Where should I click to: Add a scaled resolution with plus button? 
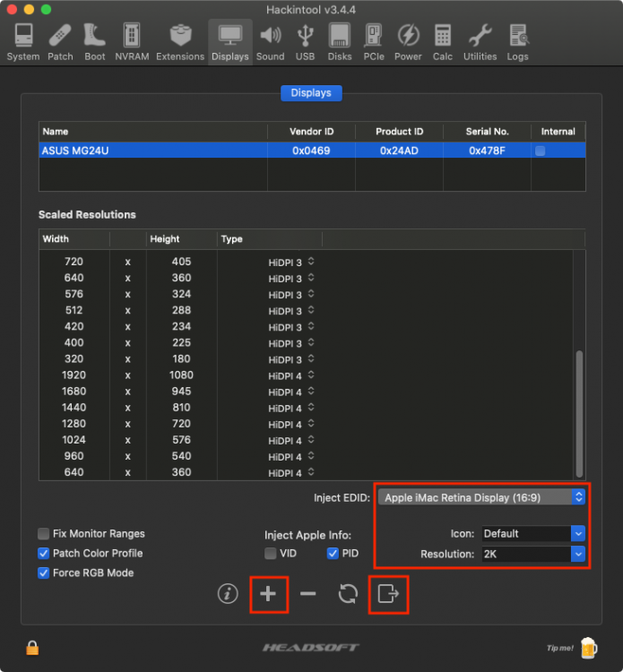268,594
